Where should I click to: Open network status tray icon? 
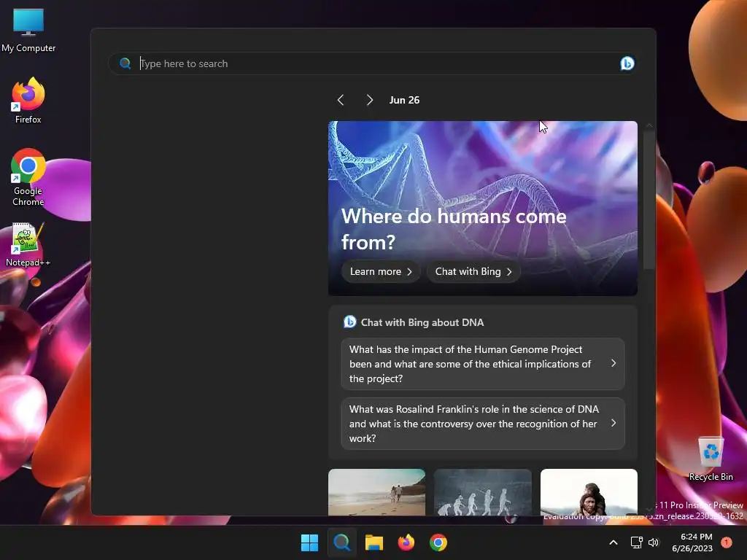pos(636,542)
